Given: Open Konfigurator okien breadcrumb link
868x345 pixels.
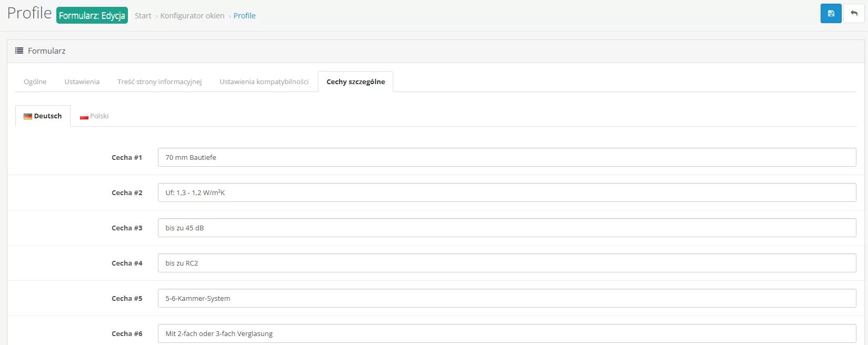Looking at the screenshot, I should [192, 16].
